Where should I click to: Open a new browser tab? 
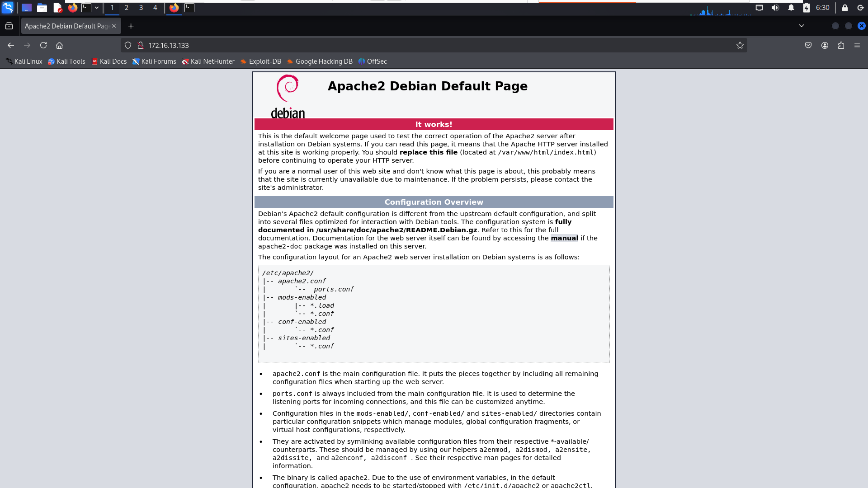point(131,26)
